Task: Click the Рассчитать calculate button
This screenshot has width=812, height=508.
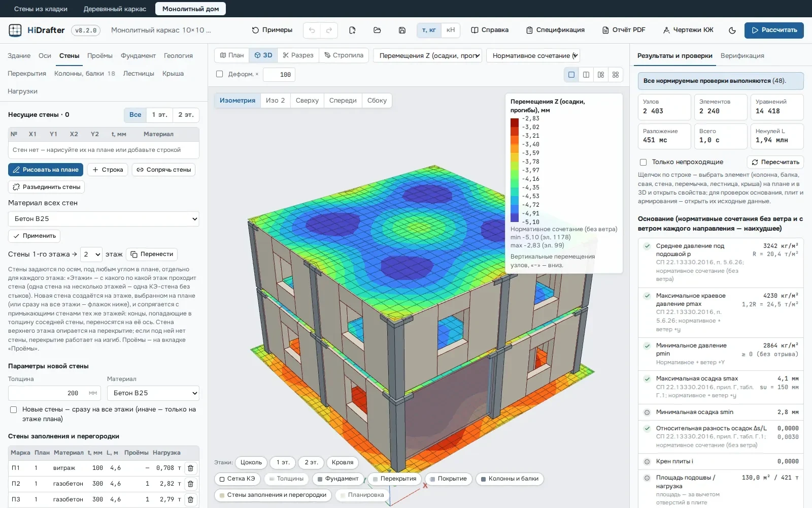Action: point(774,30)
